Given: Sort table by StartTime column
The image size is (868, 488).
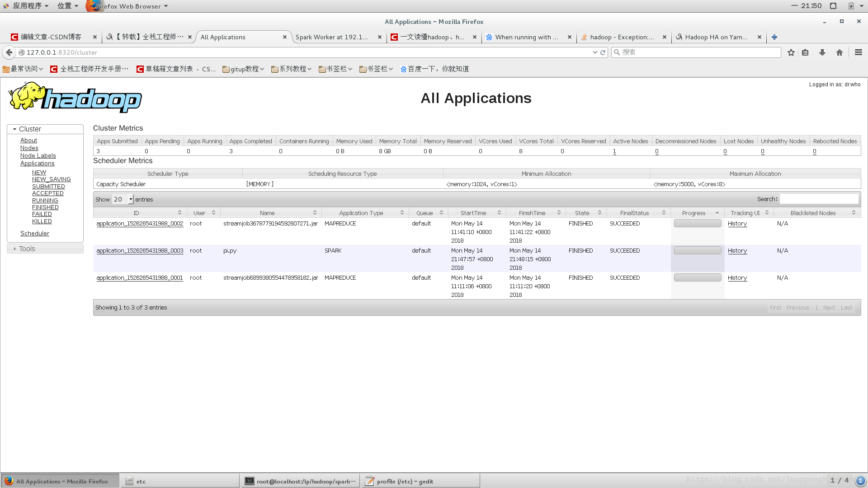Looking at the screenshot, I should pyautogui.click(x=499, y=213).
